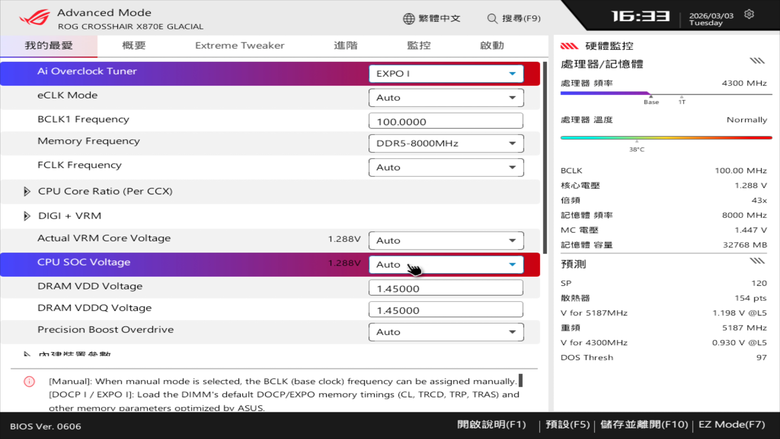Click 開啟說明(F1) help button
The image size is (780, 439).
[x=491, y=425]
